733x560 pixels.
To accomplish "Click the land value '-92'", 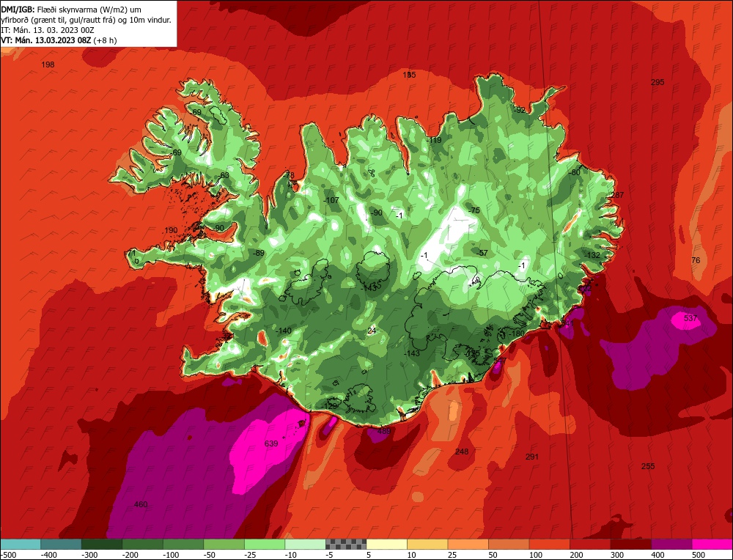I will pos(520,111).
